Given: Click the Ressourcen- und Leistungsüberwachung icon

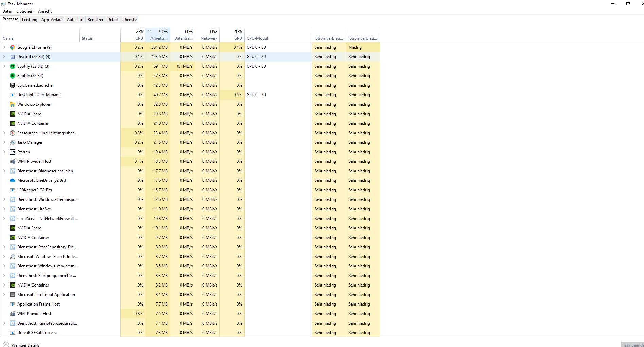Looking at the screenshot, I should click(13, 133).
